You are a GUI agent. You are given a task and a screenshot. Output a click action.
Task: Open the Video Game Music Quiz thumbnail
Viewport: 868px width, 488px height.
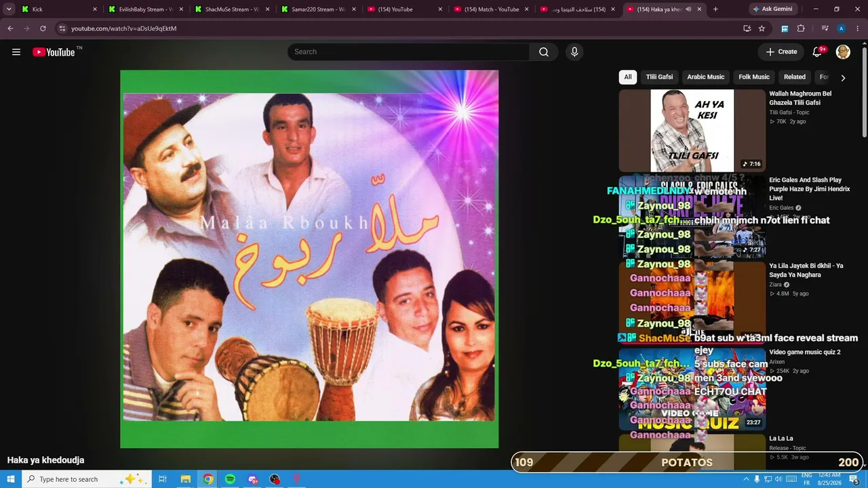coord(692,389)
